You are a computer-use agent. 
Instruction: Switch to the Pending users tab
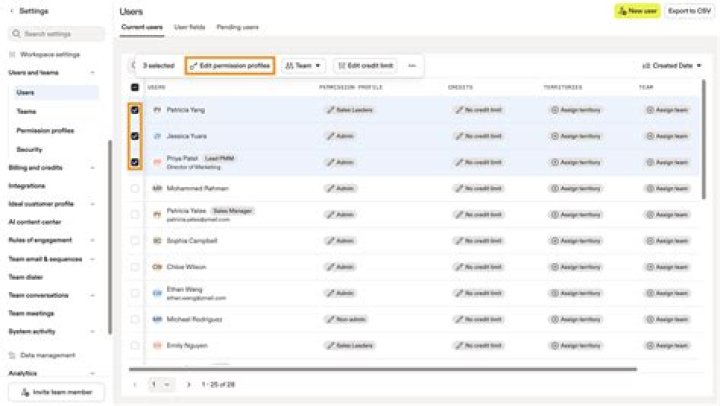tap(237, 27)
